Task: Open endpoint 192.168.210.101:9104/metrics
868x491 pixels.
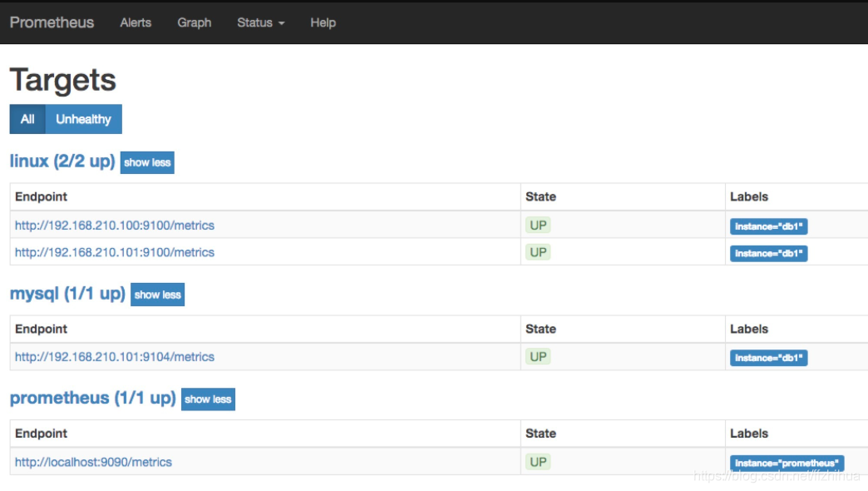Action: (115, 357)
